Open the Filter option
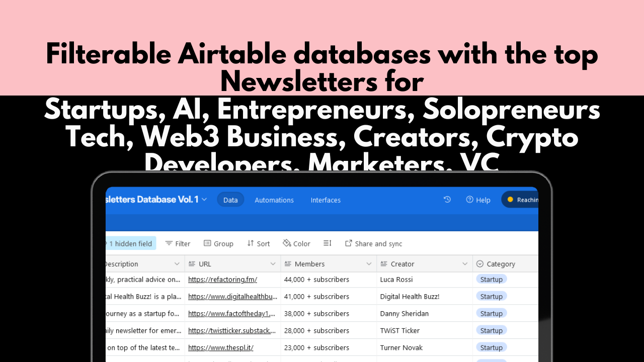This screenshot has height=362, width=644. [178, 243]
